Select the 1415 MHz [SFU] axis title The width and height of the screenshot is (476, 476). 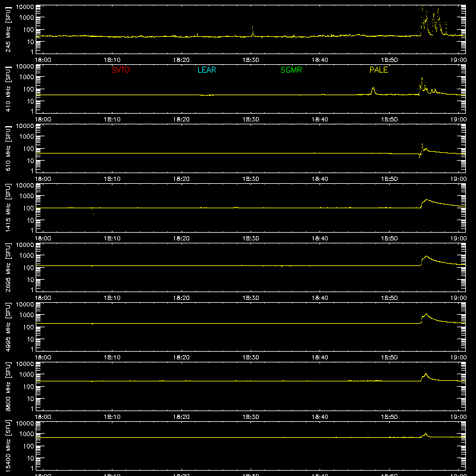pos(8,208)
